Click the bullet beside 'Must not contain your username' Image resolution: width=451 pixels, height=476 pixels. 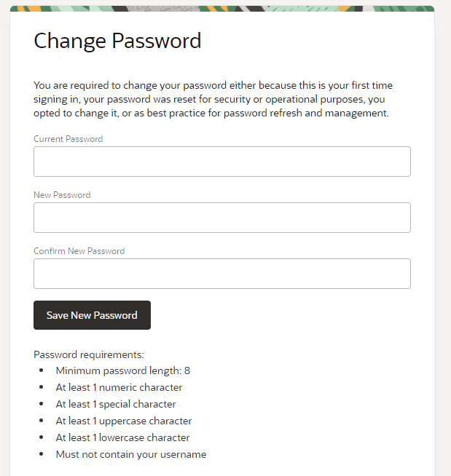(42, 454)
